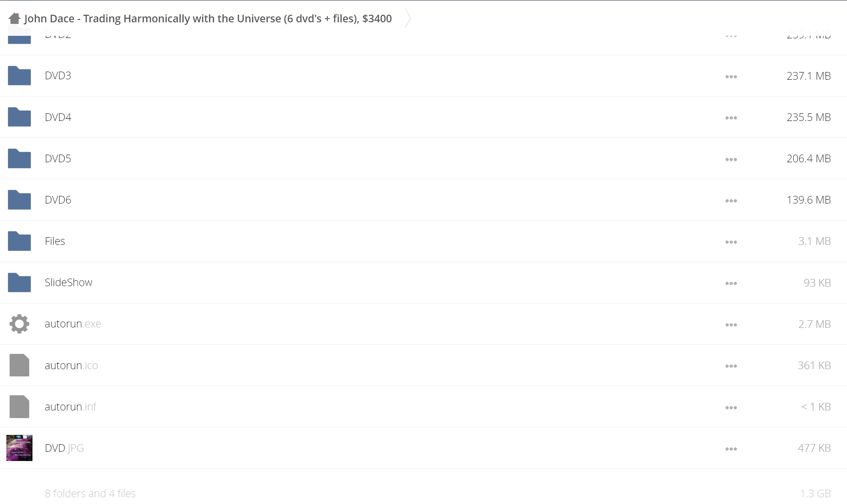Screen dimensions: 847x504
Task: Click the SlideShow folder icon
Action: (x=19, y=282)
